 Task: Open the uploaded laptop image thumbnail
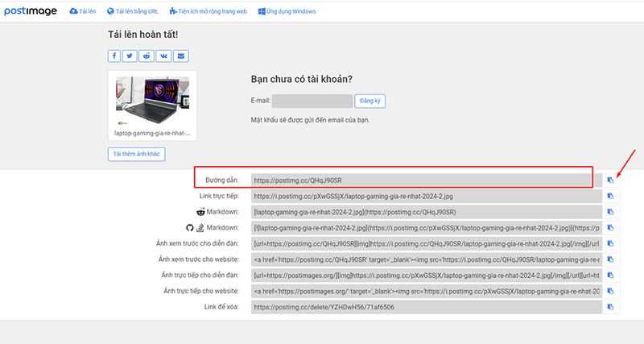coord(152,94)
